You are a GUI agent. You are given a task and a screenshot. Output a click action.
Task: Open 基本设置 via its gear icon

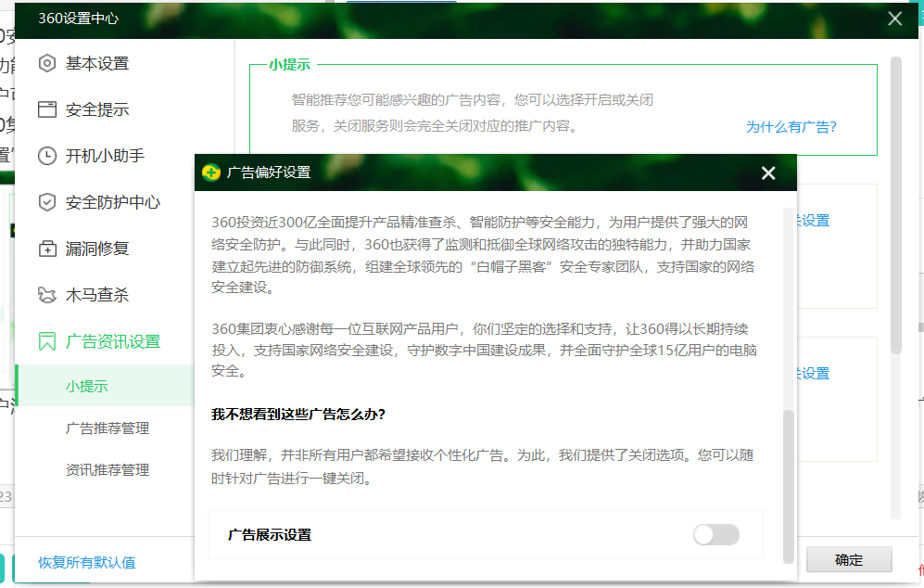click(46, 63)
